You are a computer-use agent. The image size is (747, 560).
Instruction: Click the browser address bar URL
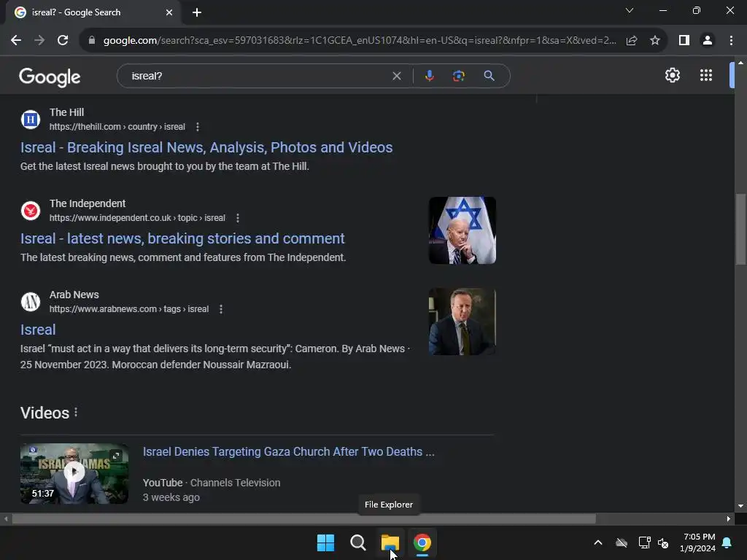pyautogui.click(x=360, y=41)
